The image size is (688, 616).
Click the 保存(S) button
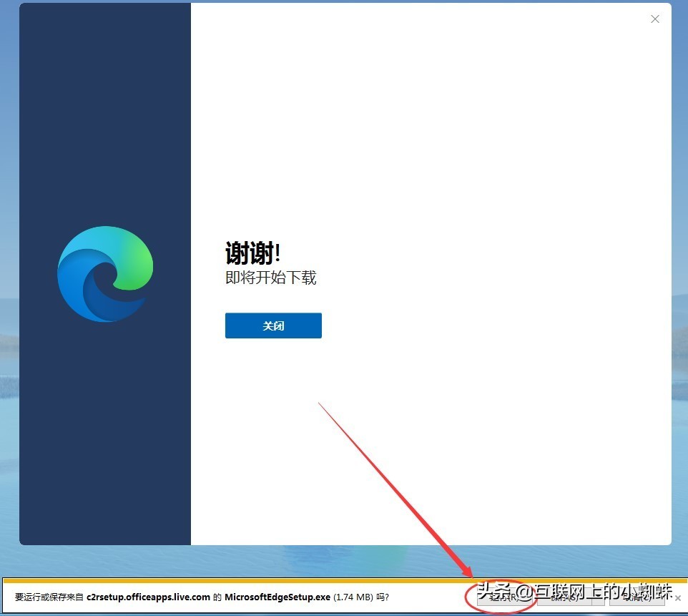coord(565,597)
